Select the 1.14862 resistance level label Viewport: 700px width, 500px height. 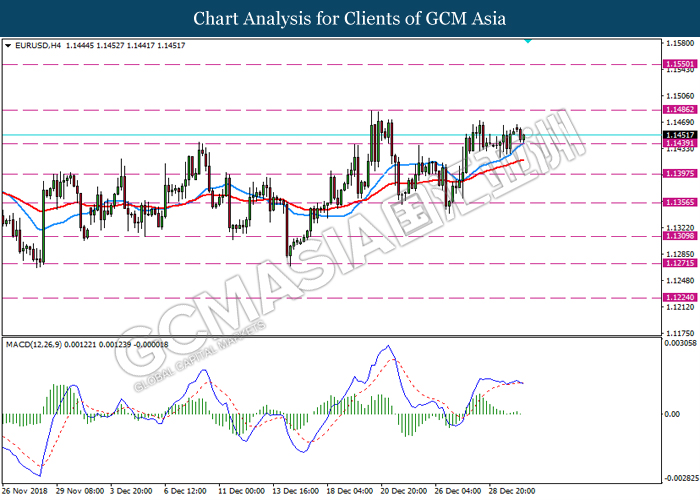[x=679, y=109]
